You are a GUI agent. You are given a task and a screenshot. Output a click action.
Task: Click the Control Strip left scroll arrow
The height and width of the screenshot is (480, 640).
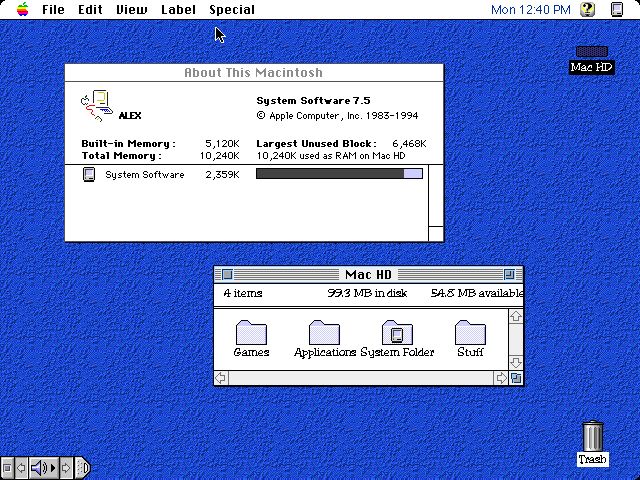(21, 468)
